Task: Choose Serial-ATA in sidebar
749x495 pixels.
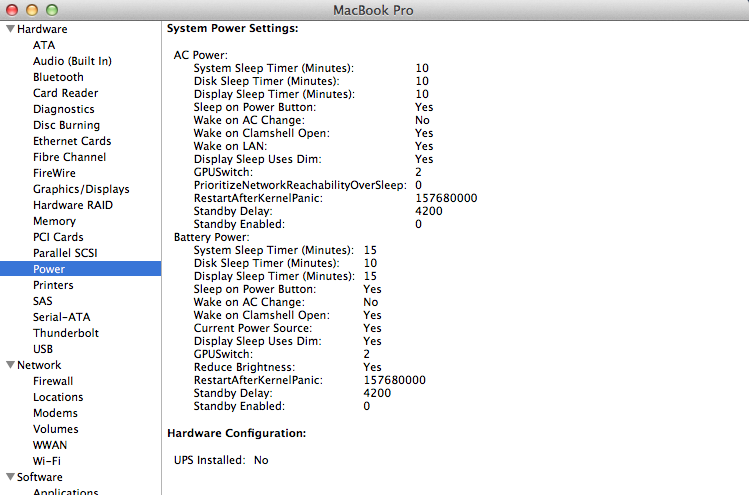Action: tap(62, 317)
